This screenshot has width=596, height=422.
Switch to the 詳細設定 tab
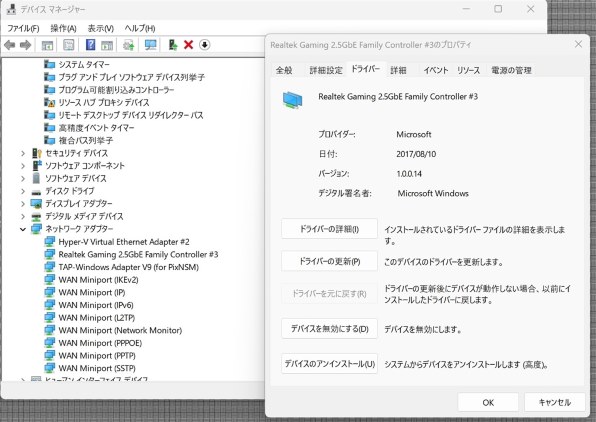pyautogui.click(x=326, y=70)
